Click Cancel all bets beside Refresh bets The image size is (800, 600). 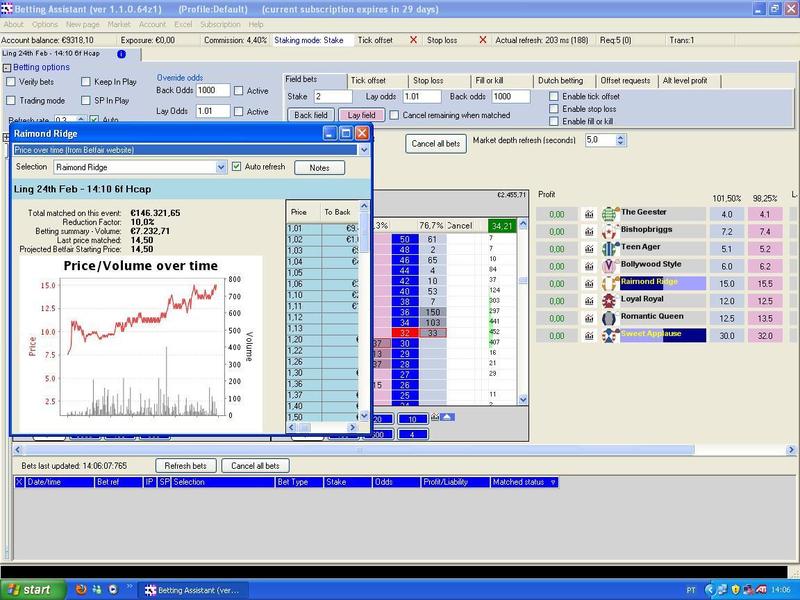click(255, 466)
